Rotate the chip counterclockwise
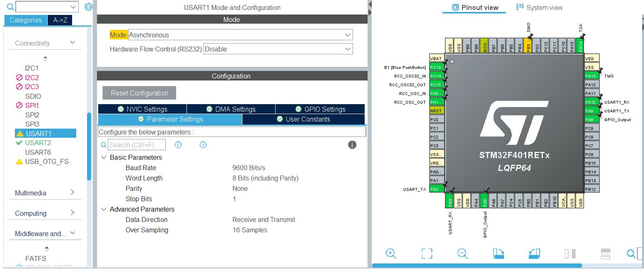This screenshot has width=644, height=273. click(534, 253)
